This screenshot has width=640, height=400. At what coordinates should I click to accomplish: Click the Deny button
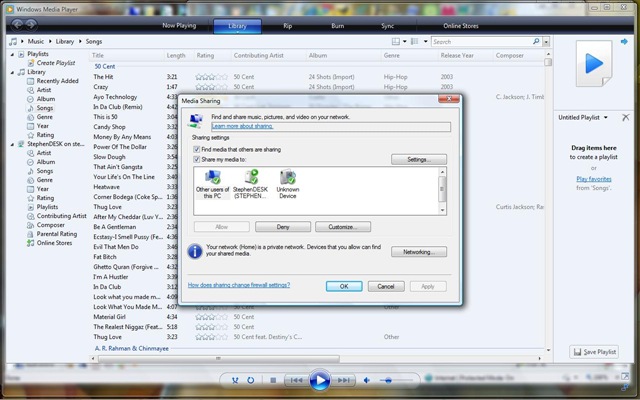283,227
